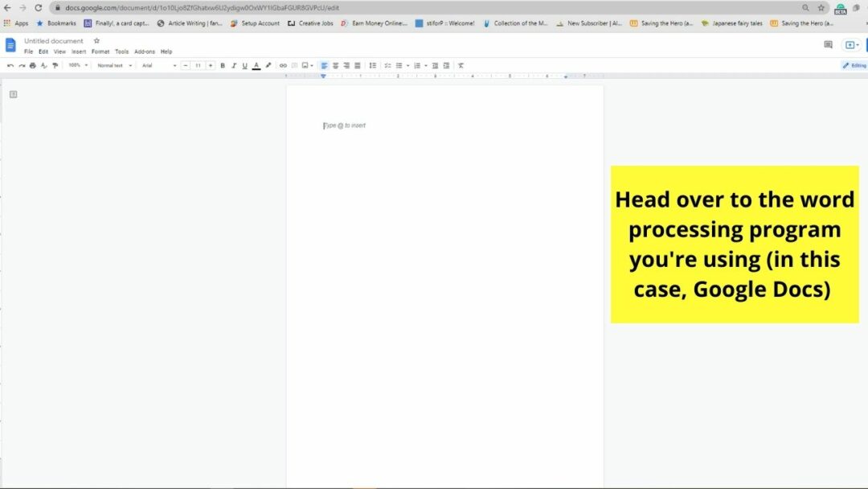Image resolution: width=868 pixels, height=489 pixels.
Task: Click the Clear formatting icon
Action: (461, 65)
